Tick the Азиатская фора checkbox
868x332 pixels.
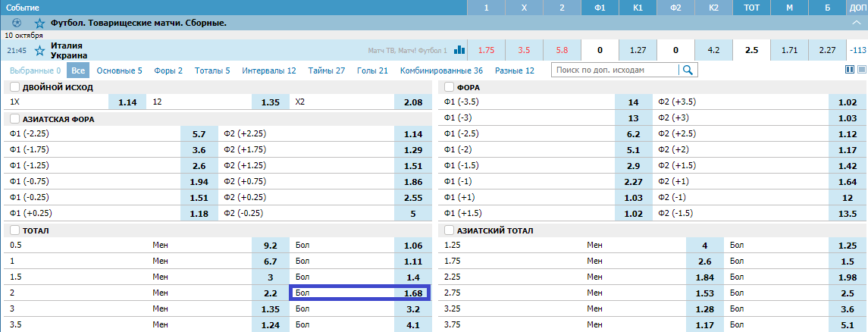pos(14,118)
